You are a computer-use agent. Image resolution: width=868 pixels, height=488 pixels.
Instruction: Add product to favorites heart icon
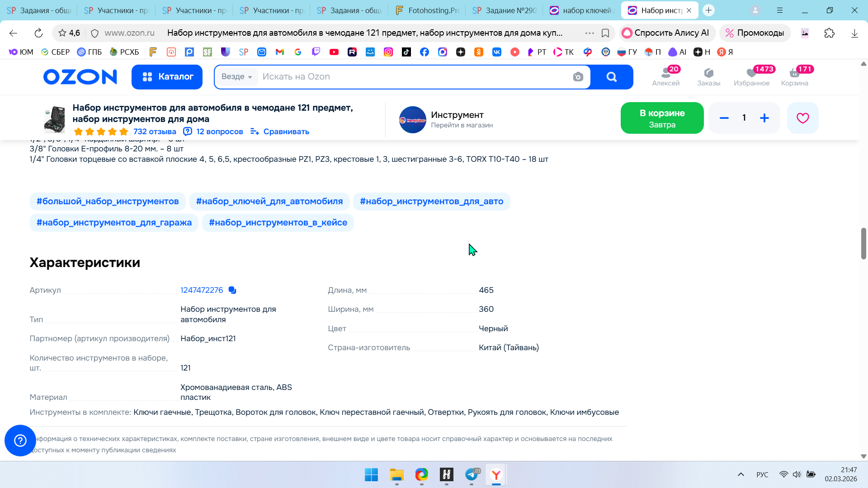[802, 118]
